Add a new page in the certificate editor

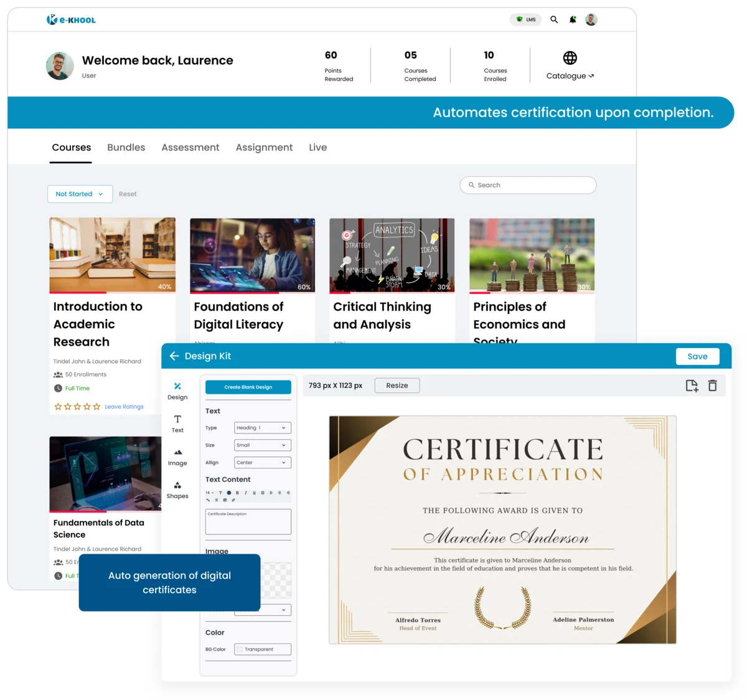coord(692,385)
